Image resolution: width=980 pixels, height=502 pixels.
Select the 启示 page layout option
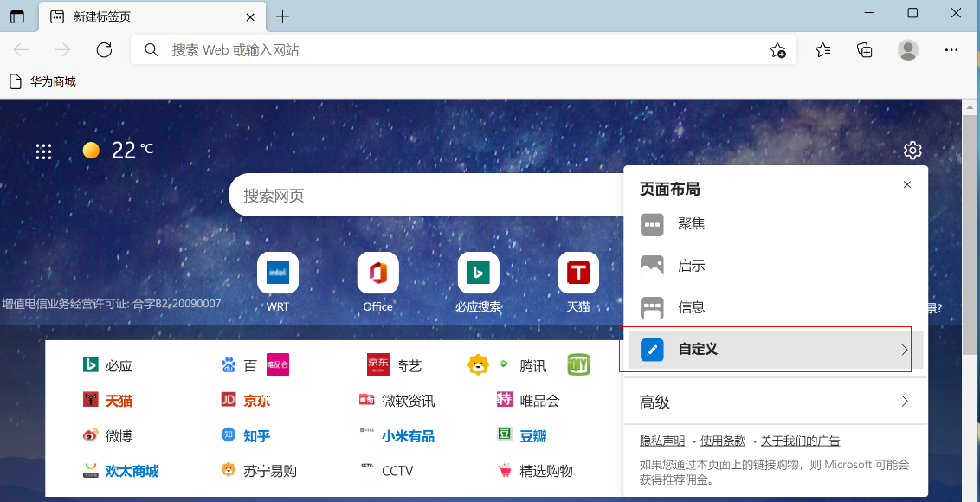[691, 266]
